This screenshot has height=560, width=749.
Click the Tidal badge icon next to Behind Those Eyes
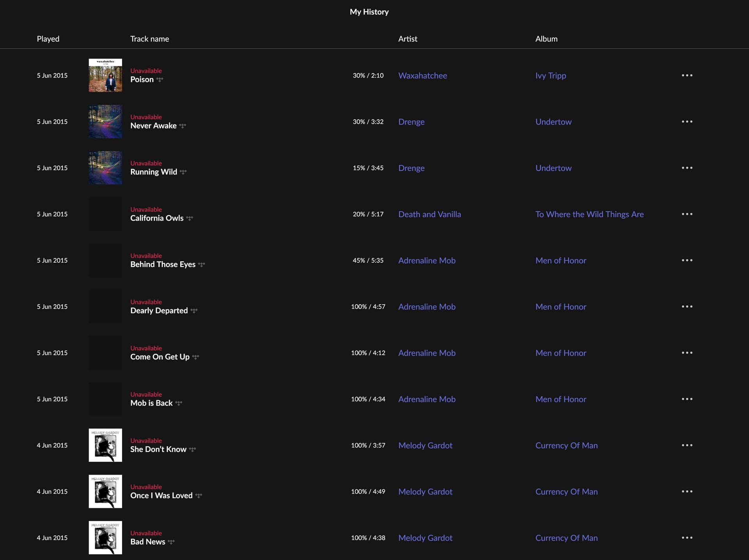tap(201, 265)
